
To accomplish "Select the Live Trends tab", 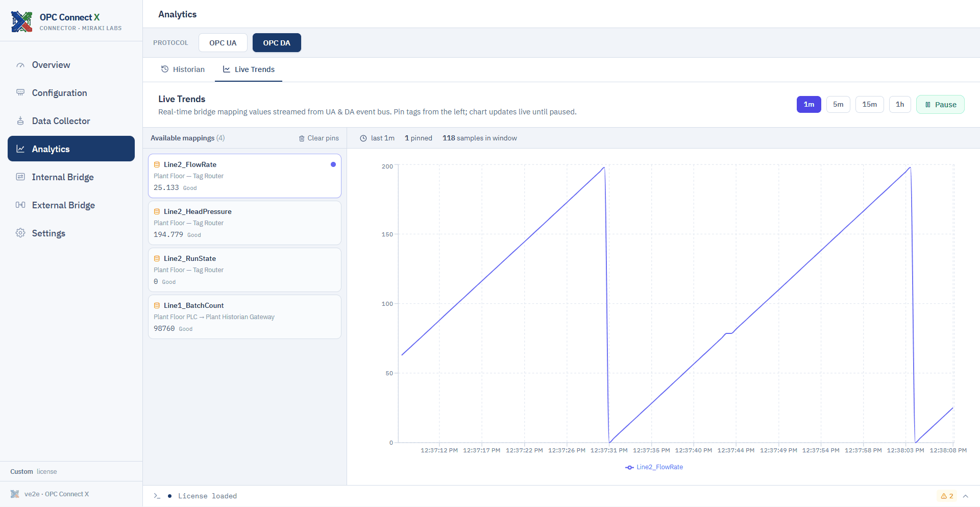I will click(249, 69).
